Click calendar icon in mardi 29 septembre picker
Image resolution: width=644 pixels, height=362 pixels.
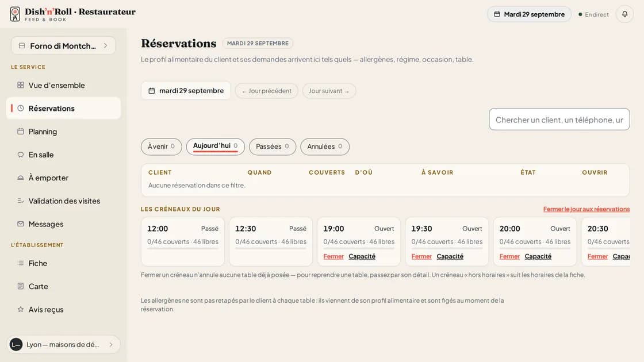152,91
